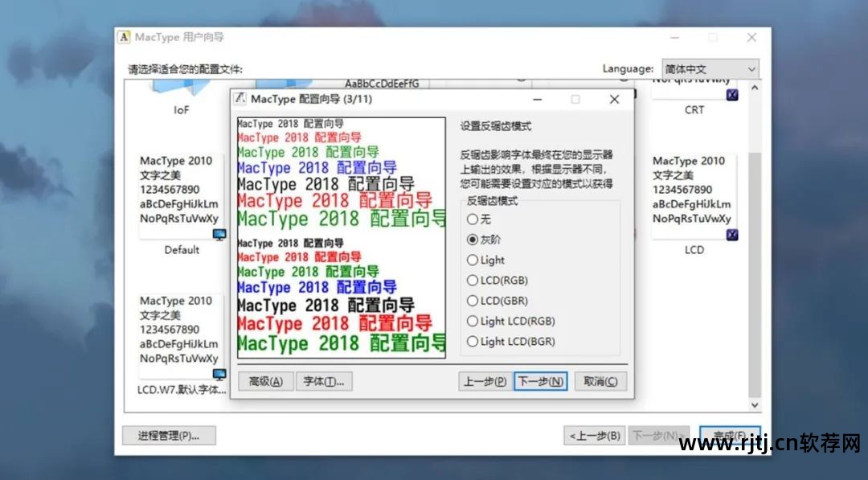Select the Light LCD(RGB) anti-aliasing mode
The height and width of the screenshot is (480, 868).
point(473,321)
